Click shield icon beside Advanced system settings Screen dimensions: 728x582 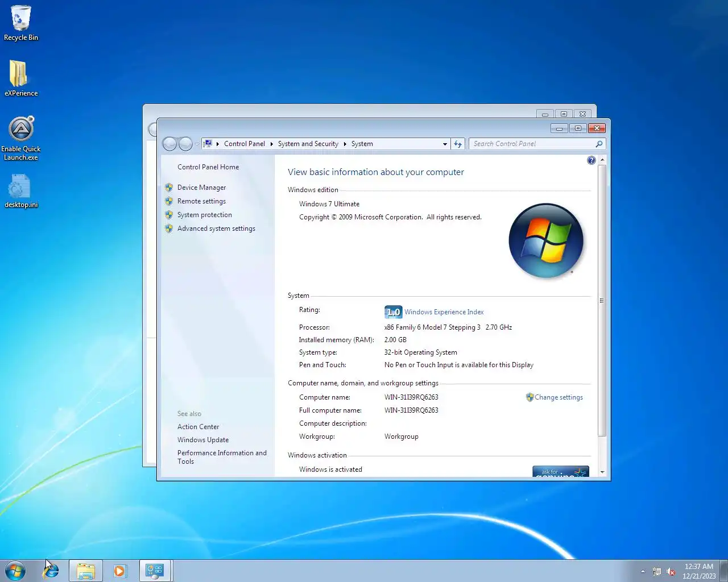[169, 228]
